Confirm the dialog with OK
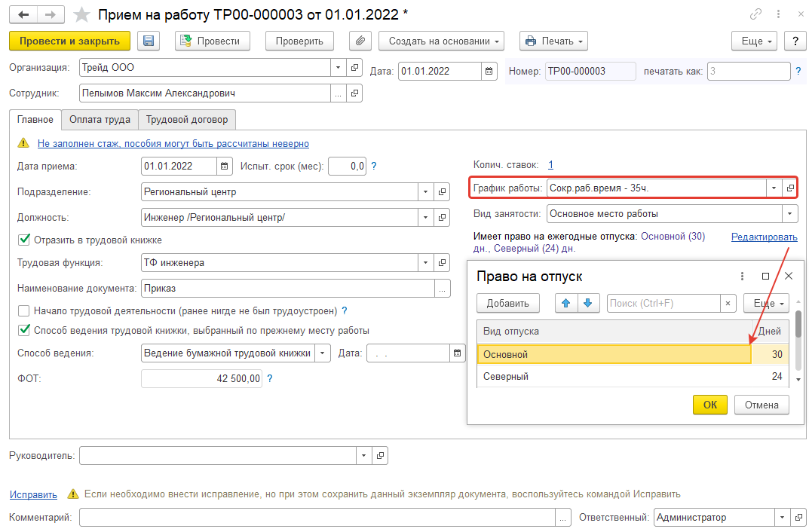 click(710, 405)
